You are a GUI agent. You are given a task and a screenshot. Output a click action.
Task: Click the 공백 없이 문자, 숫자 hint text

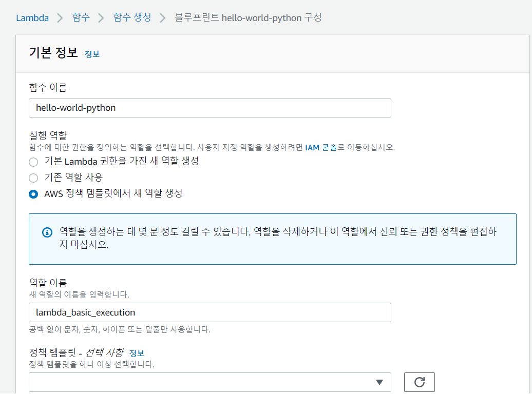pos(120,329)
